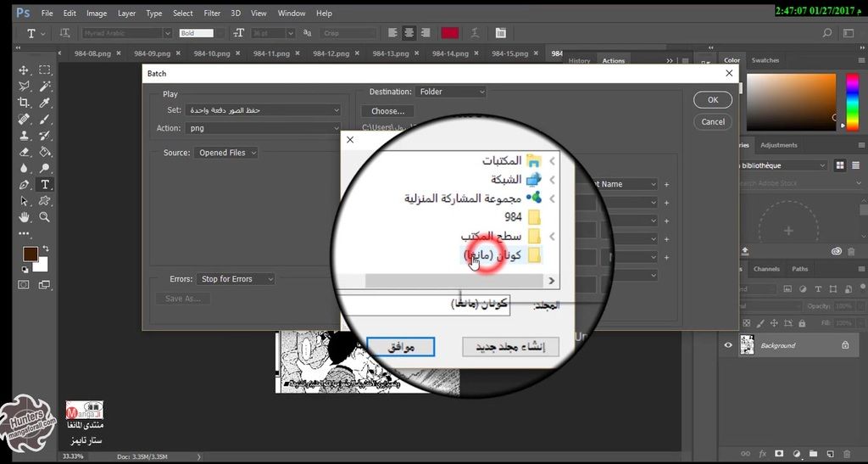Click the Create Warped Text icon
Image resolution: width=868 pixels, height=464 pixels.
click(475, 33)
